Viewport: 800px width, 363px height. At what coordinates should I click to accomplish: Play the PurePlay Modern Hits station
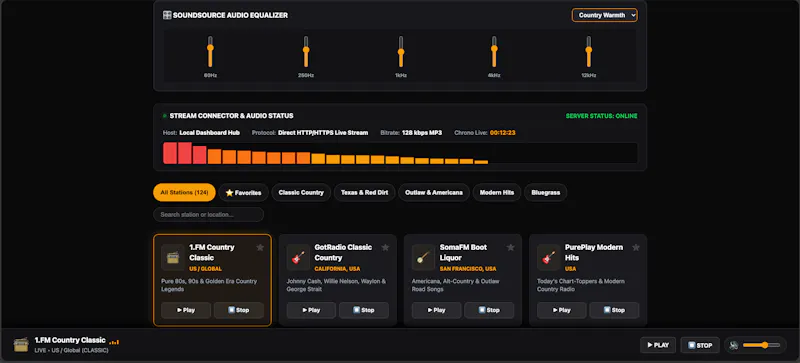562,310
